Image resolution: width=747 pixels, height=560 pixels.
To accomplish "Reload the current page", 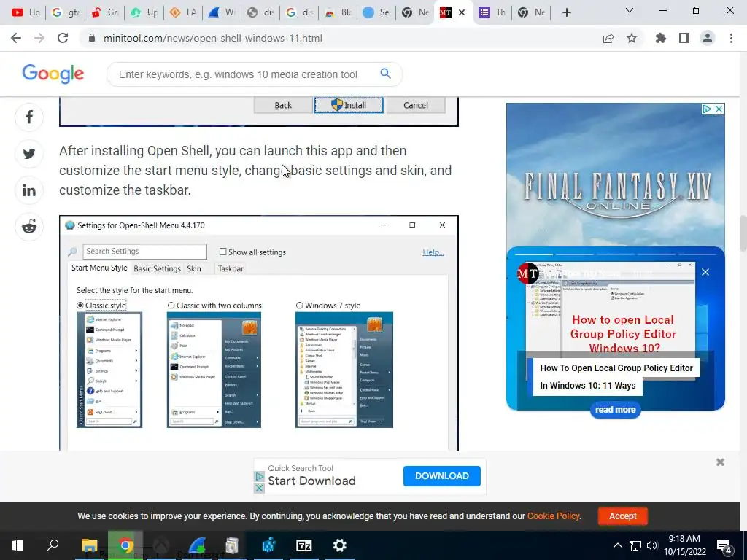I will [63, 38].
